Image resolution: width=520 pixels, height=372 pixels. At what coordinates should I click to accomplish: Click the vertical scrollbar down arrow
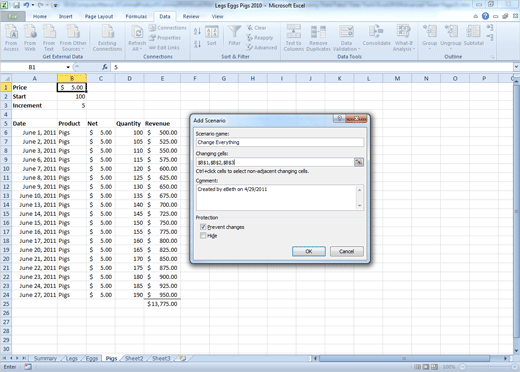pyautogui.click(x=517, y=351)
